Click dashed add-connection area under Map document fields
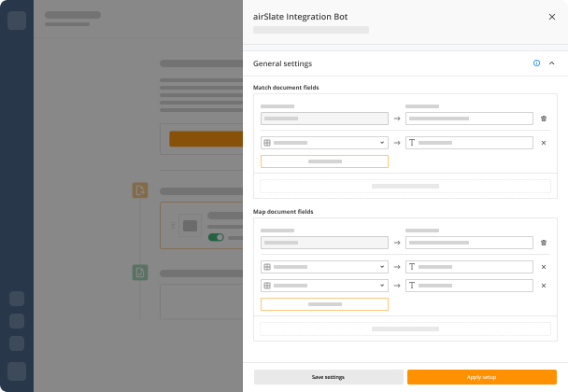Screen dimensions: 568x392 coord(405,329)
